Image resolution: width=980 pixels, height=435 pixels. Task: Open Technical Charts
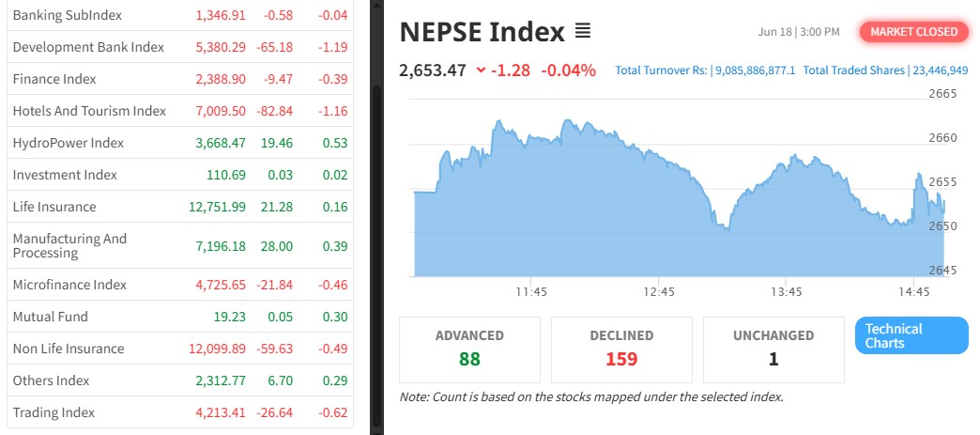point(911,335)
